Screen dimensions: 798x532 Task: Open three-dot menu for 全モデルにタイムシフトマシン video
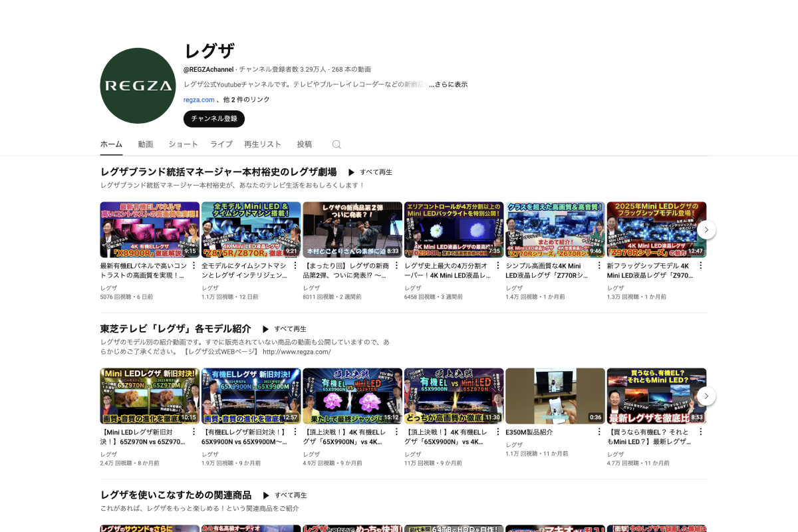295,266
